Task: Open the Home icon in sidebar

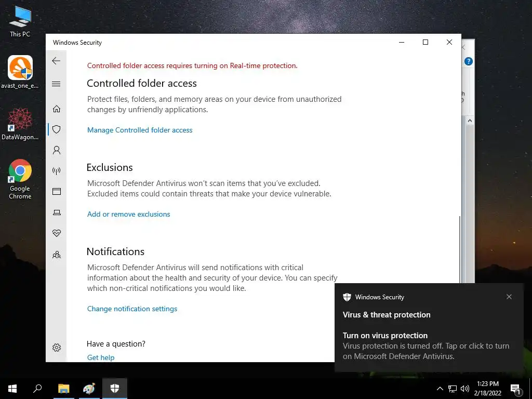Action: click(57, 109)
